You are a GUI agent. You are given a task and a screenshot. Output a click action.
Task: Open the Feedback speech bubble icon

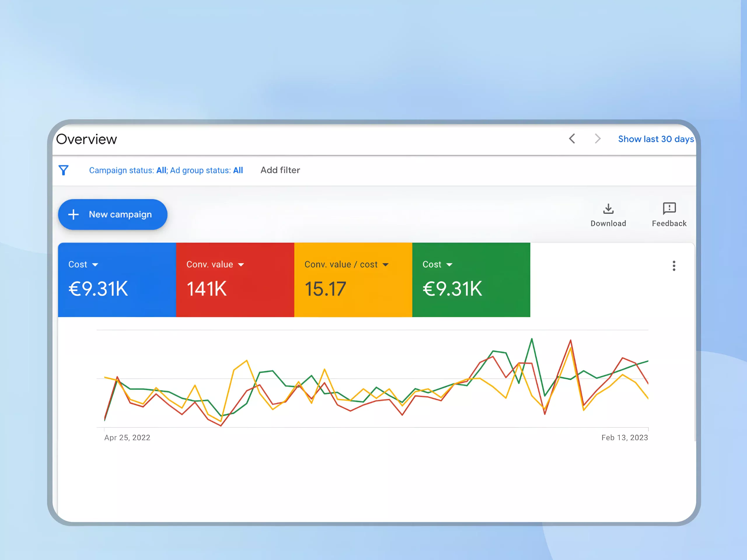pos(669,209)
